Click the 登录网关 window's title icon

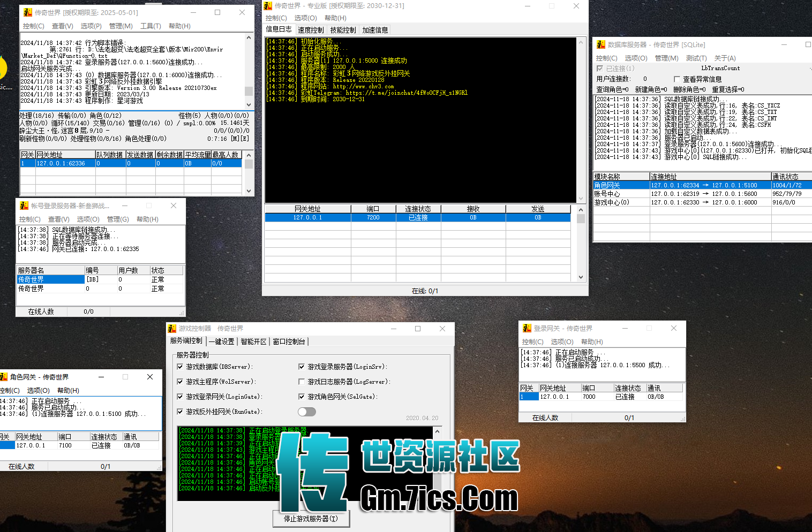tap(527, 329)
